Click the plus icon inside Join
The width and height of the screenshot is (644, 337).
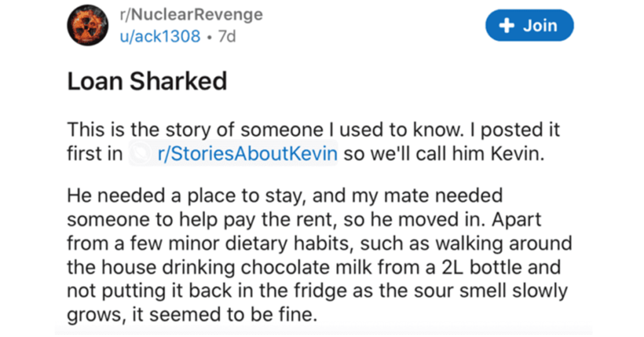coord(506,26)
